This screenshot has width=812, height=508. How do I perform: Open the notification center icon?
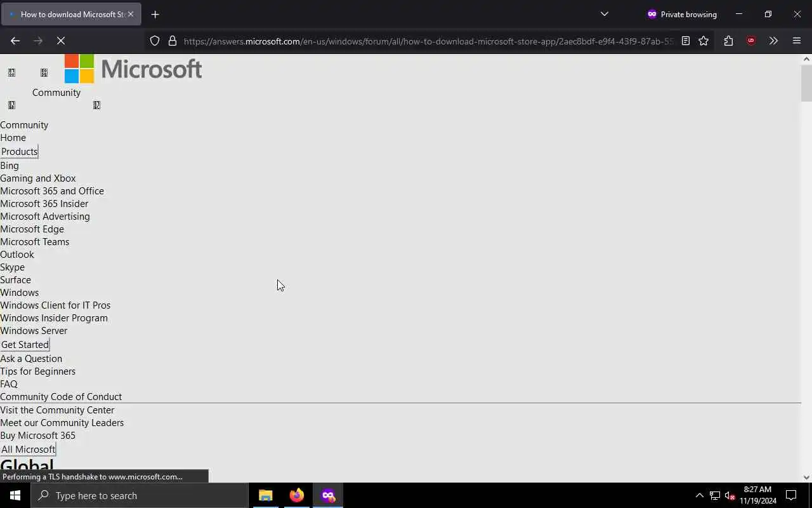pos(792,495)
